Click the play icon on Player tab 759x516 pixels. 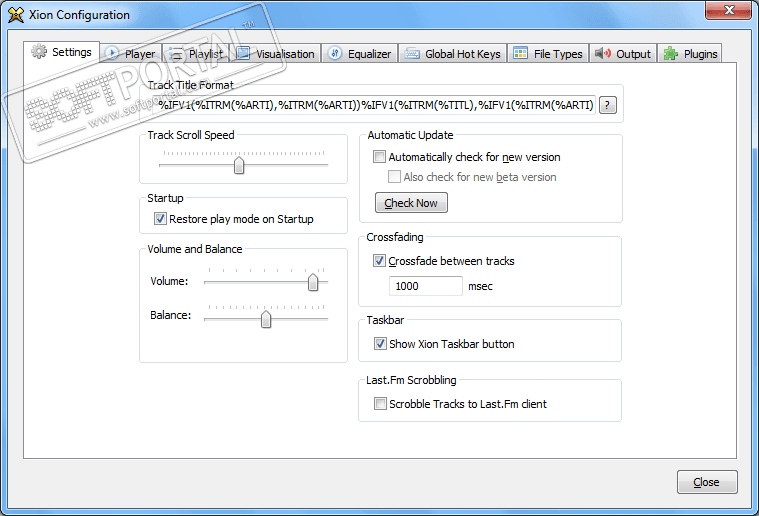tap(112, 53)
